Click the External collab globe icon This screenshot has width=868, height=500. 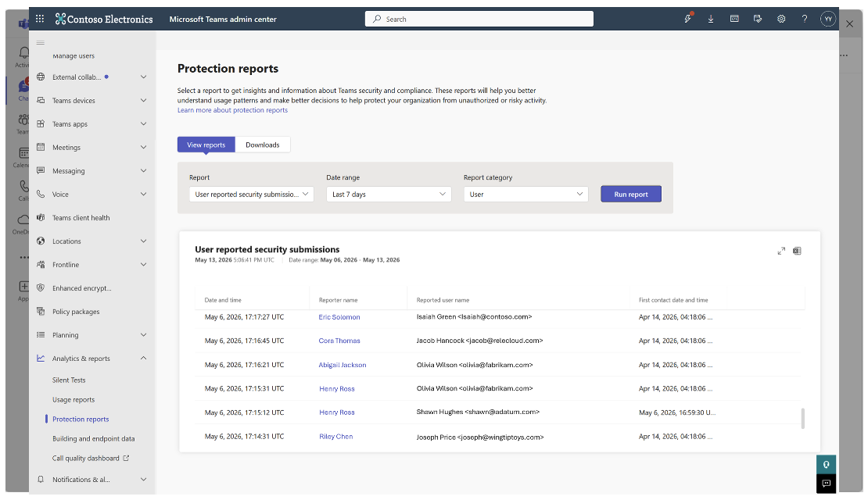(41, 77)
